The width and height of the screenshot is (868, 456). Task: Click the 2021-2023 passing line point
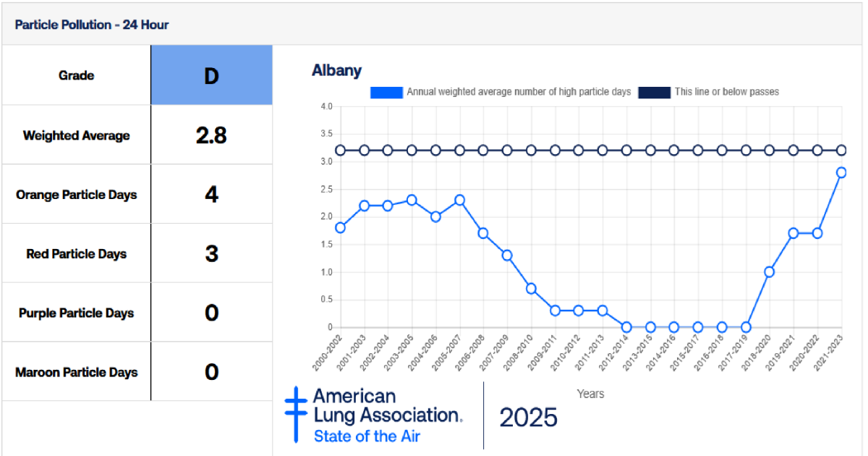click(841, 150)
